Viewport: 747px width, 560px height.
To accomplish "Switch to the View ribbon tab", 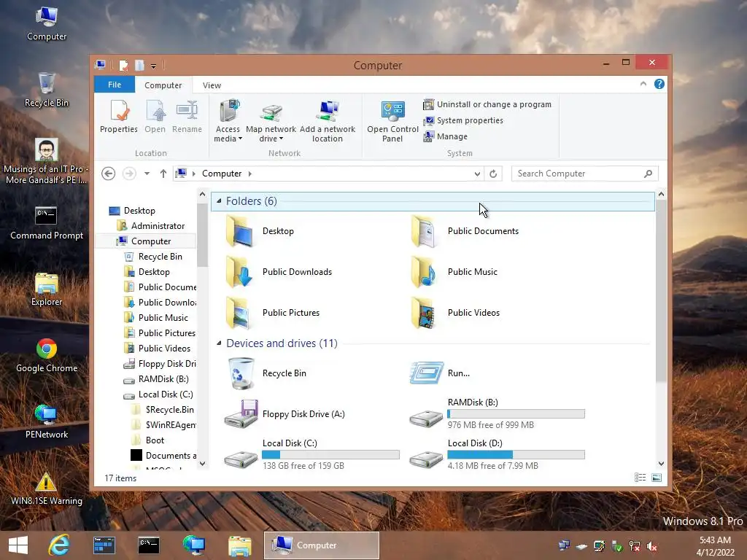I will 212,85.
